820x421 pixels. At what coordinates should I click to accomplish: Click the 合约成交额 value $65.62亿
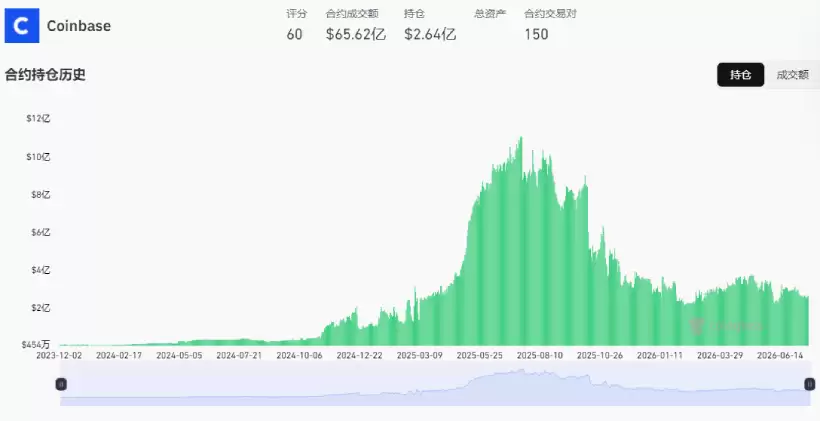pos(356,35)
